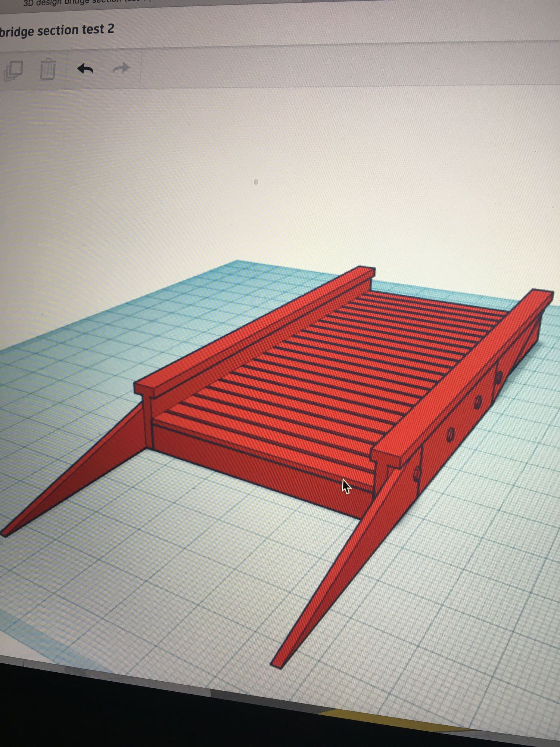Select the bolt nearest the right ramp
560x747 pixels.
pyautogui.click(x=417, y=474)
